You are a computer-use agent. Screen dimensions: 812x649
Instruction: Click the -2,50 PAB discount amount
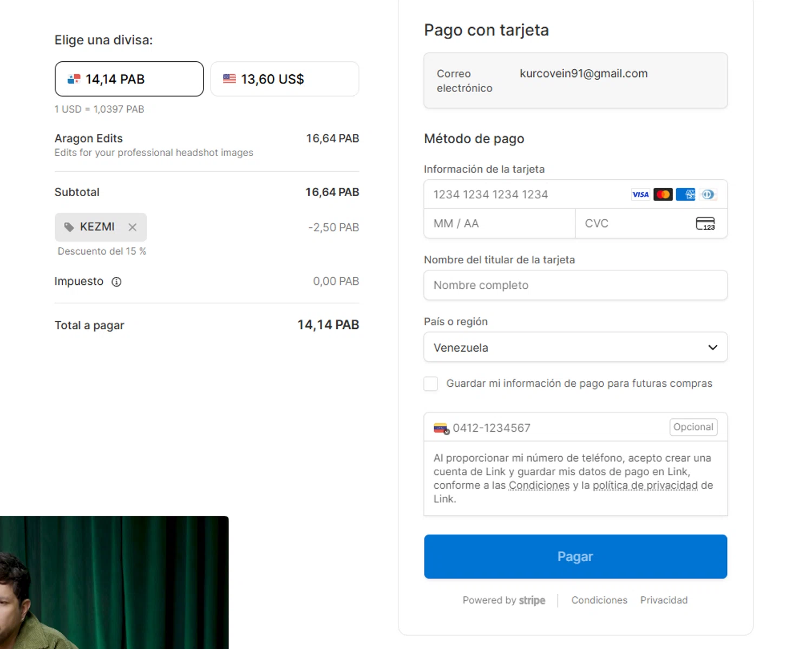coord(333,228)
